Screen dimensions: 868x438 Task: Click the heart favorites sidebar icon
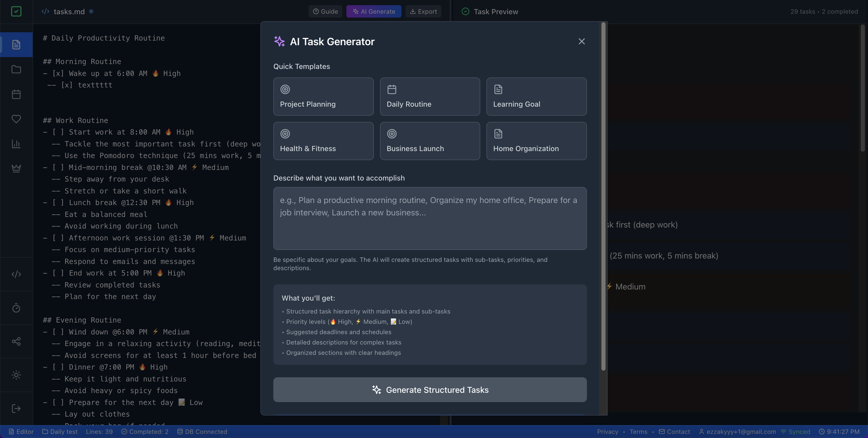(x=16, y=119)
